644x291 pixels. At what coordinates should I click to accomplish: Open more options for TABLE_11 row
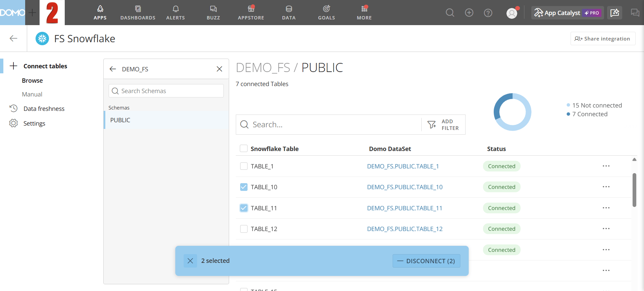coord(606,208)
